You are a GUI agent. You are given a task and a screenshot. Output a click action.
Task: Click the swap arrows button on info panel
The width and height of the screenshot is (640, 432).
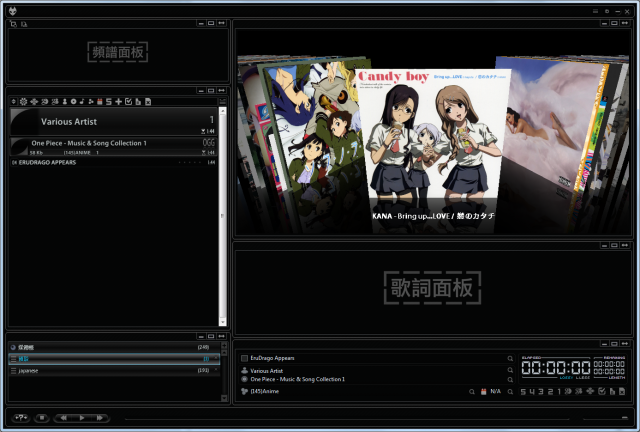624,343
